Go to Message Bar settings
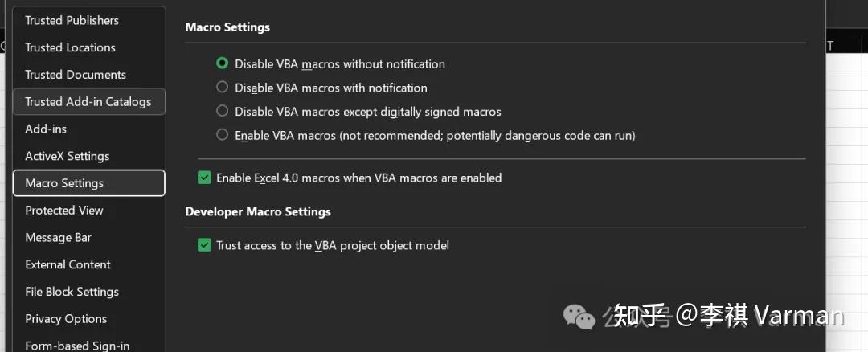This screenshot has height=352, width=868. click(58, 238)
